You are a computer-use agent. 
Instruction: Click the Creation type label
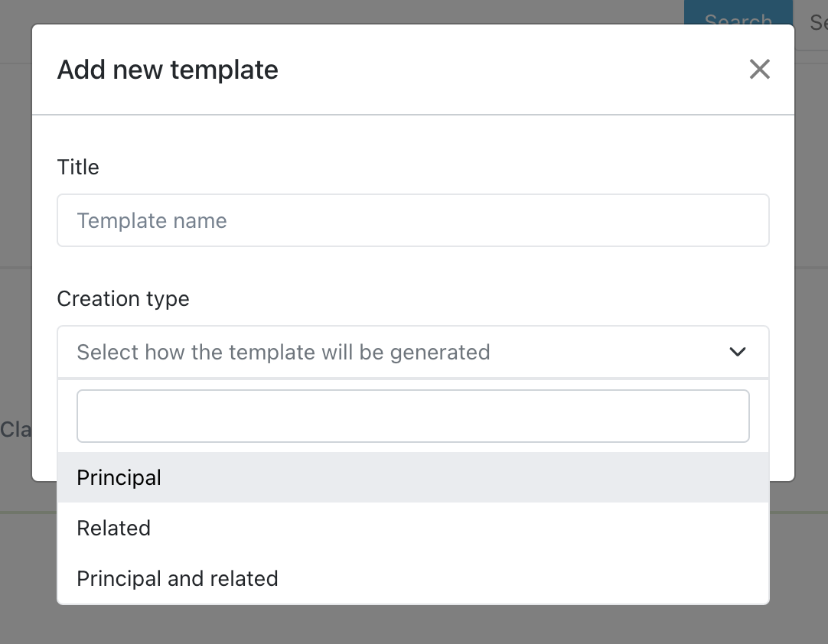pyautogui.click(x=123, y=298)
